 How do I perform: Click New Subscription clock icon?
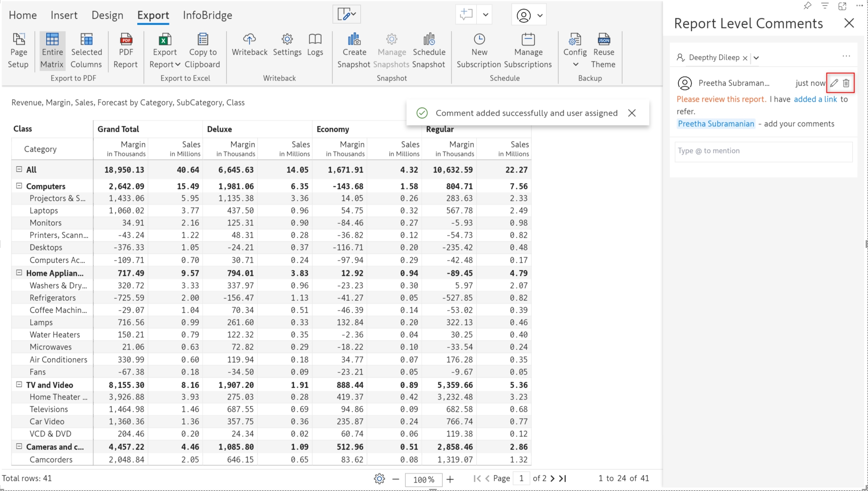(479, 40)
